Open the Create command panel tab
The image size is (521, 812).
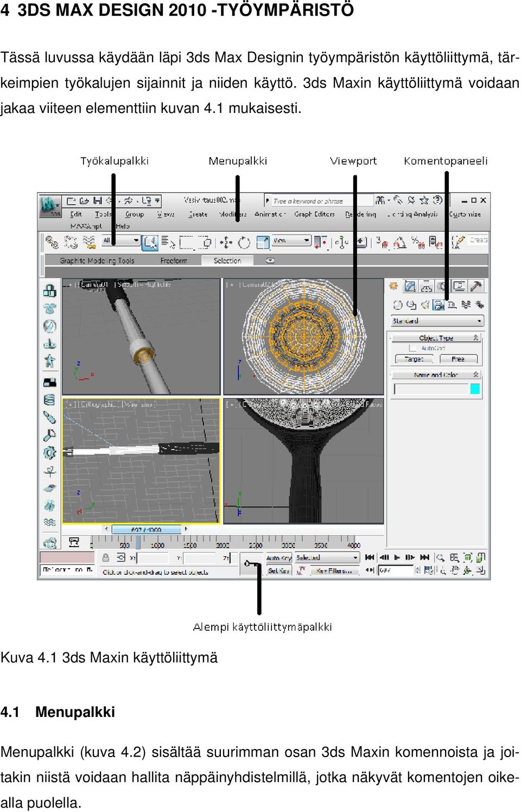[394, 286]
